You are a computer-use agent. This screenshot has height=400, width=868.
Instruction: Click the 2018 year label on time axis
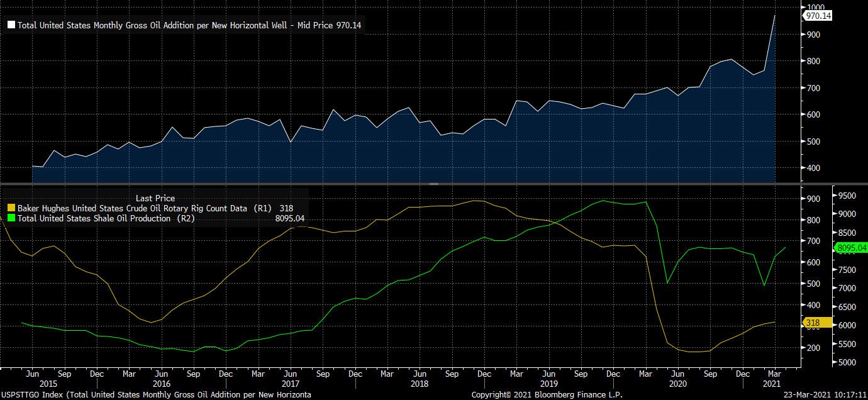click(x=418, y=384)
